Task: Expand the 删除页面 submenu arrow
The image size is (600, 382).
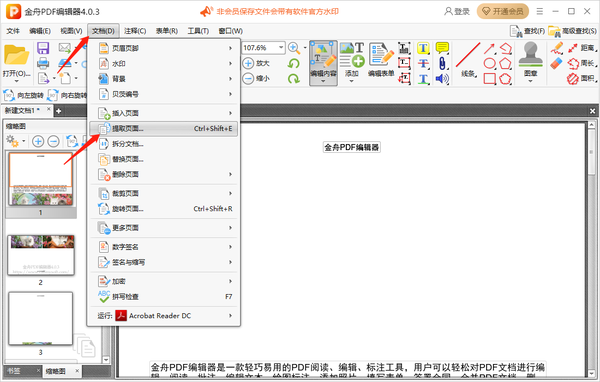Action: click(230, 175)
